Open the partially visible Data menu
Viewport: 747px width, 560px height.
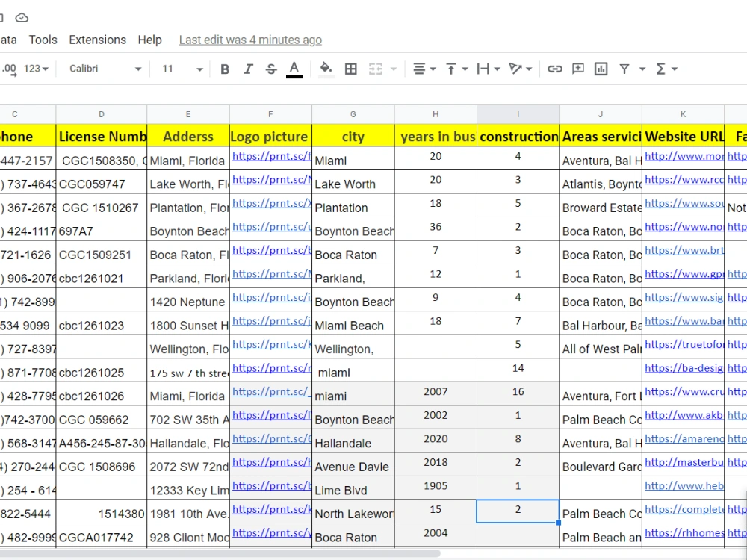[8, 40]
